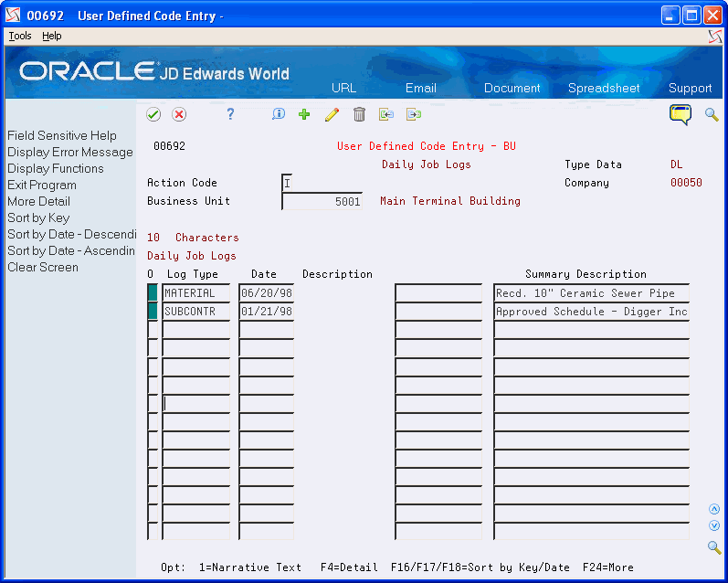Click the JD Edwards logo icon in title bar
Viewport: 728px width, 583px height.
point(13,16)
